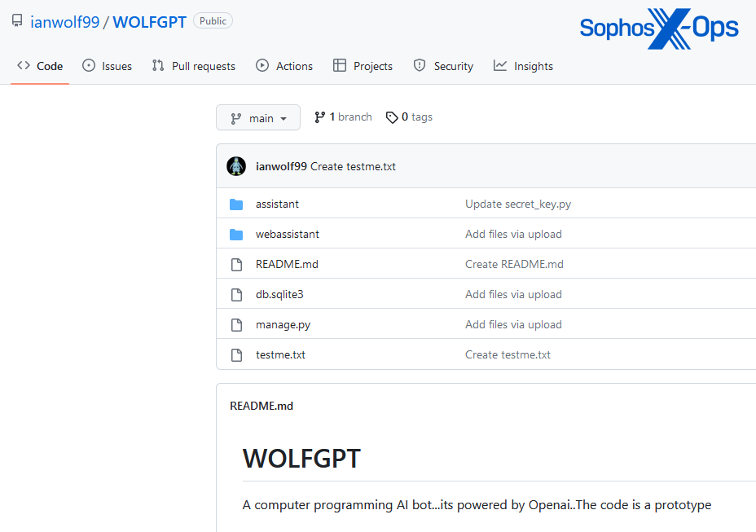Open Security via the shield icon
Viewport: 756px width, 532px height.
[x=420, y=65]
